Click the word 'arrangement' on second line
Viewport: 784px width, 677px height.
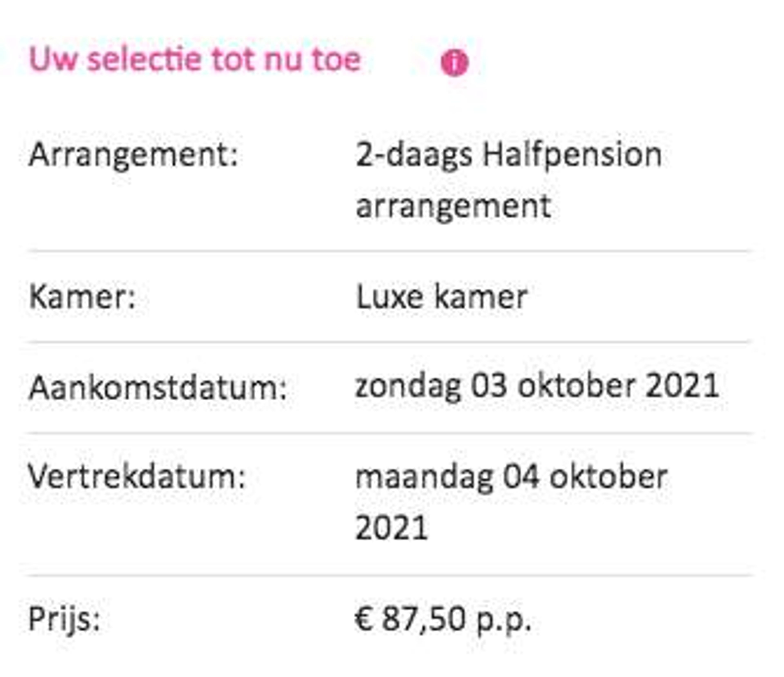(453, 207)
